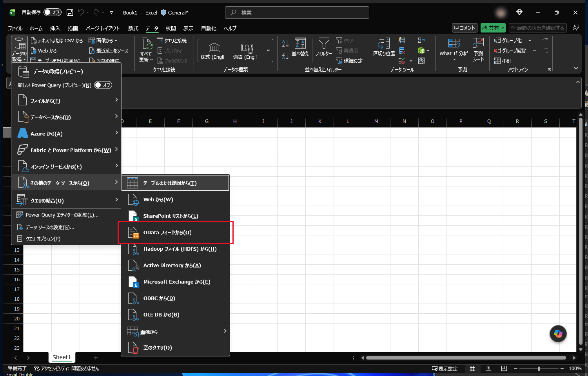
Task: Open the Consolidate data tool
Action: 421,40
